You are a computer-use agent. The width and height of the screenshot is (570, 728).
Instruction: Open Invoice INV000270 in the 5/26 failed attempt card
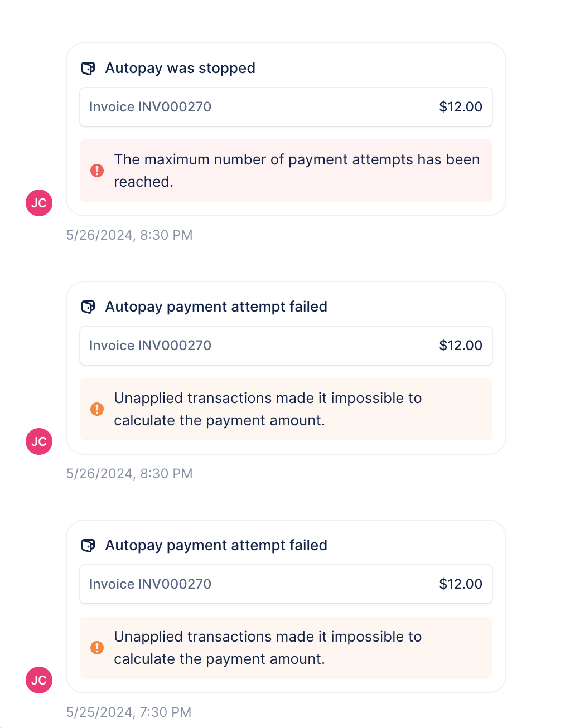pyautogui.click(x=150, y=346)
